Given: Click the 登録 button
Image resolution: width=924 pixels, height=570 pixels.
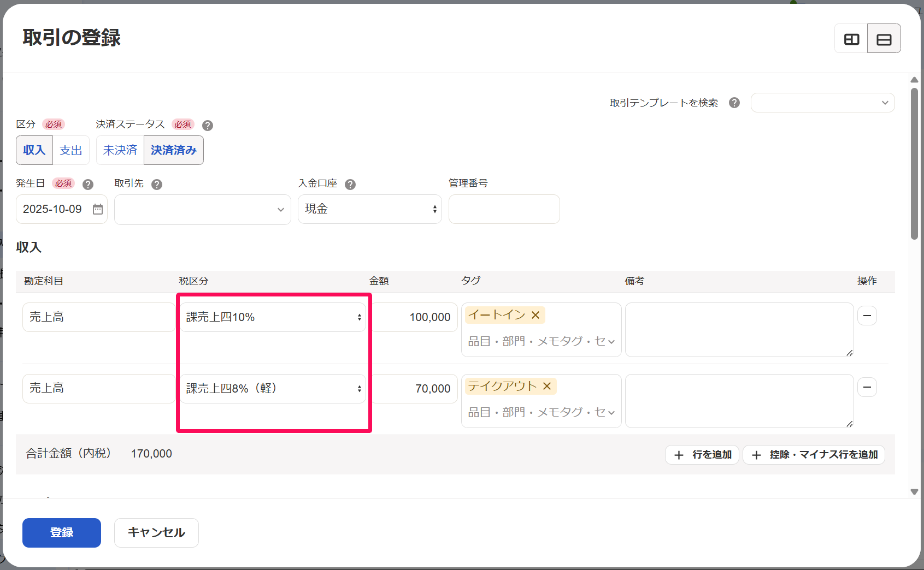Looking at the screenshot, I should [x=62, y=532].
